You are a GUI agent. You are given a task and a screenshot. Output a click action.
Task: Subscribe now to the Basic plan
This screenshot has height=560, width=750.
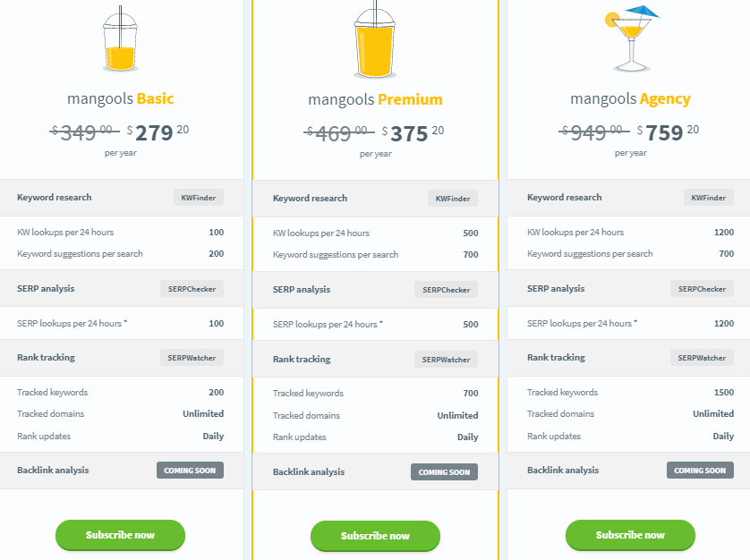coord(120,535)
